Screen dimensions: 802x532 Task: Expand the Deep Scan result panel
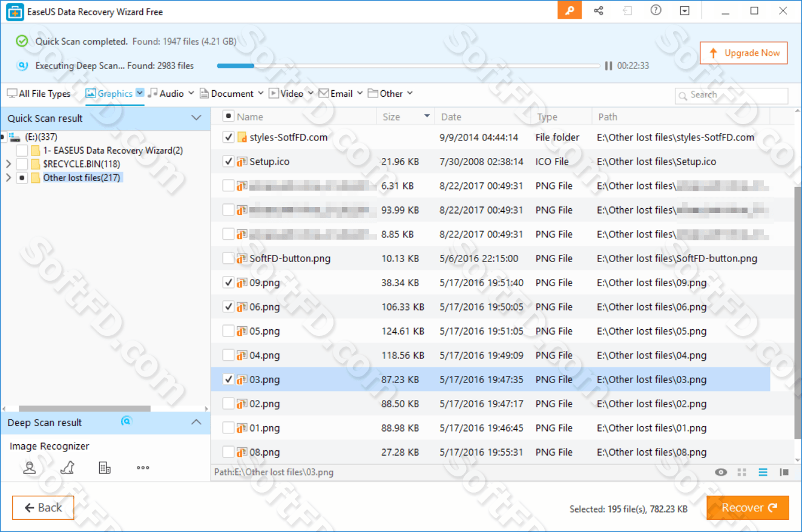coord(196,422)
